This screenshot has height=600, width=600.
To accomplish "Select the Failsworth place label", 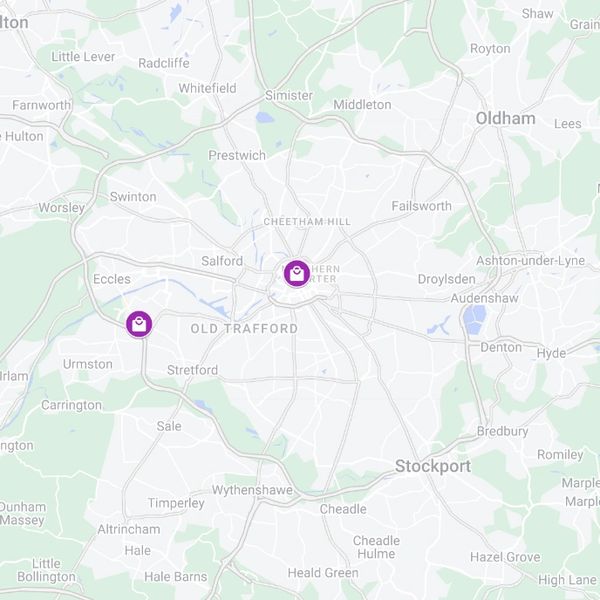I will pyautogui.click(x=421, y=206).
